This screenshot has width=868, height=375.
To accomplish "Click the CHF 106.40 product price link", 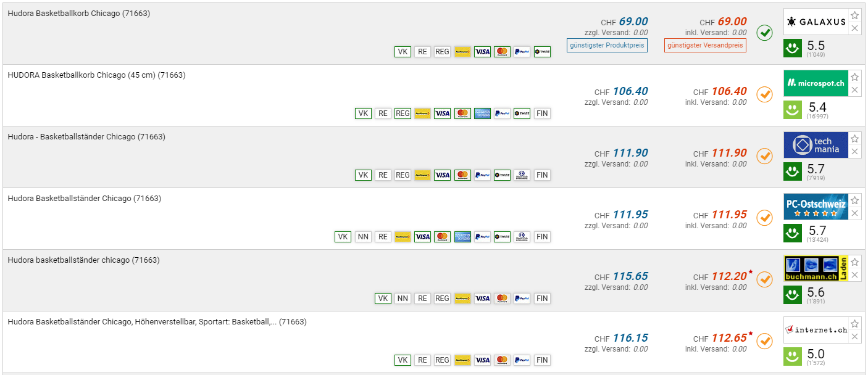I will click(x=630, y=91).
